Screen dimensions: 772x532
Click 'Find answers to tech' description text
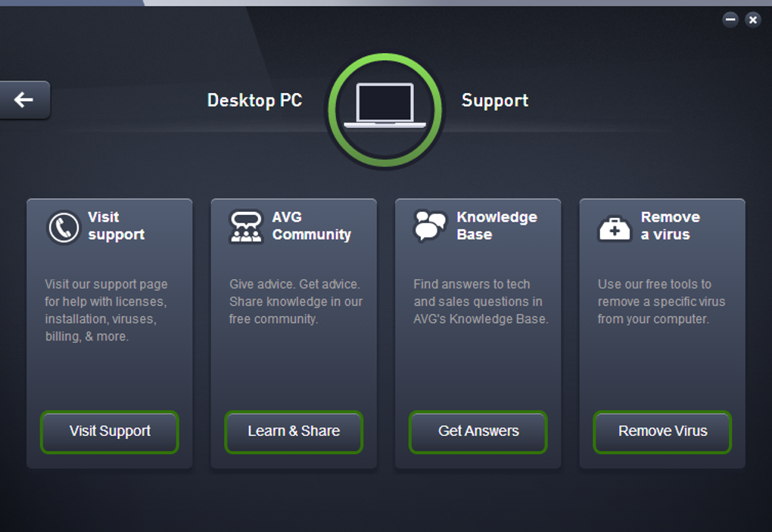tap(481, 302)
